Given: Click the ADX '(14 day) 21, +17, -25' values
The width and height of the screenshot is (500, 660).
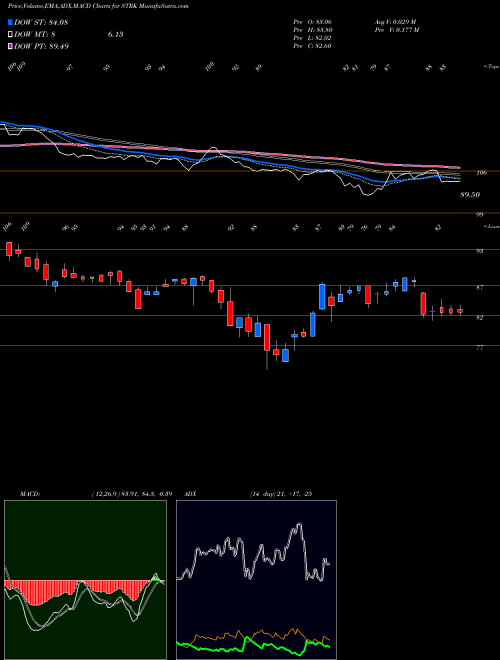Looking at the screenshot, I should 280,494.
